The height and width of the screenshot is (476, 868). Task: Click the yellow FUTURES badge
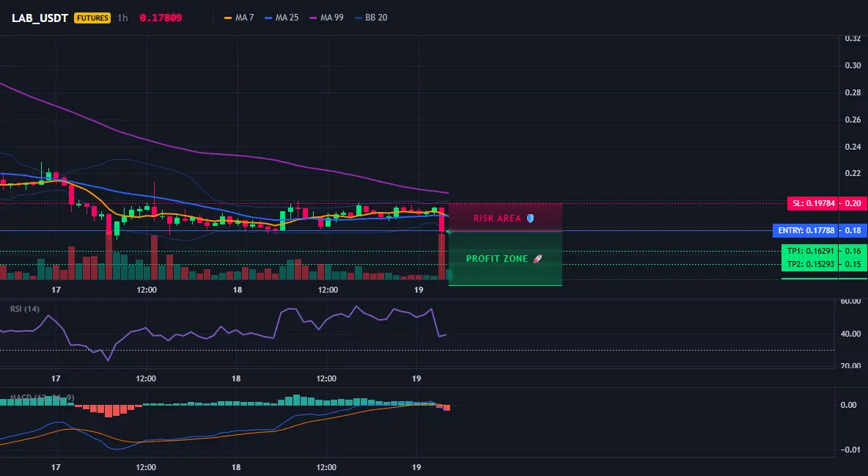pyautogui.click(x=92, y=18)
